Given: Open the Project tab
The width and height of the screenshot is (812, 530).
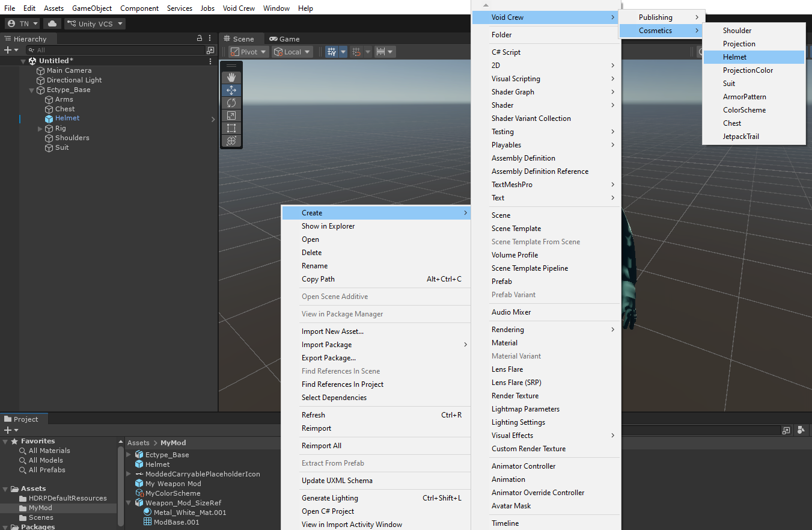Looking at the screenshot, I should (x=21, y=419).
